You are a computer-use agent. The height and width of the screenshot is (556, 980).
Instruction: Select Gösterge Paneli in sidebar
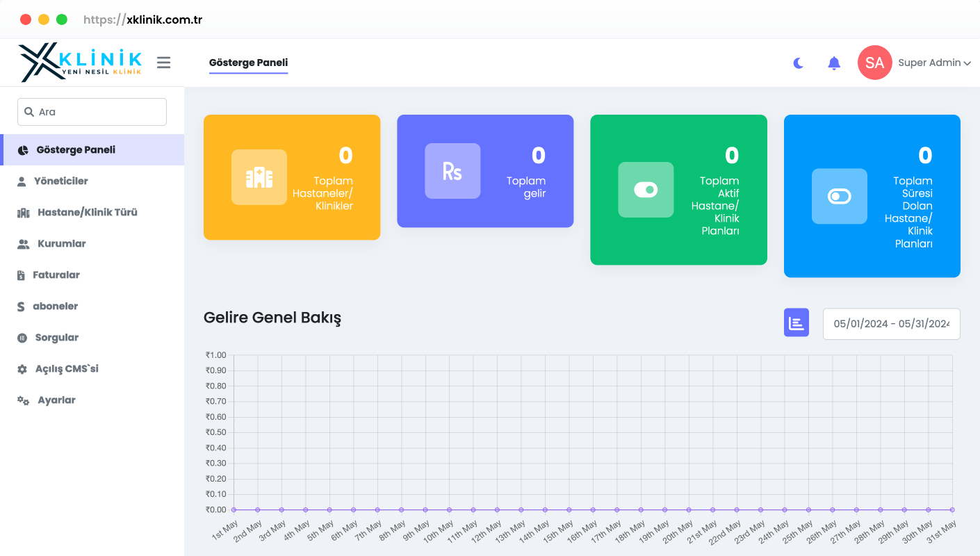[x=92, y=149]
